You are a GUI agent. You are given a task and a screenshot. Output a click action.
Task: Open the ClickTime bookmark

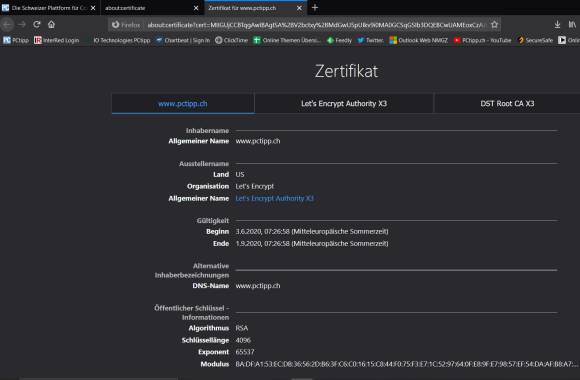232,40
